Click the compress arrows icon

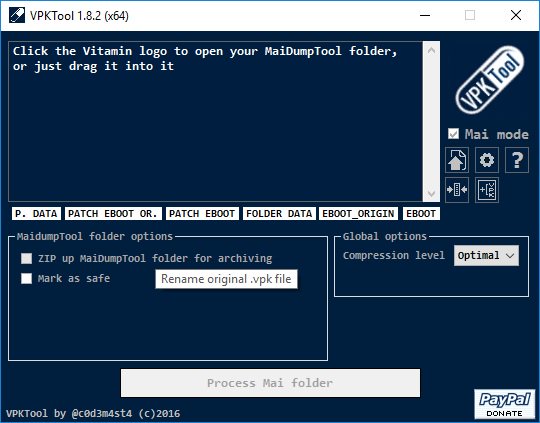(x=457, y=190)
